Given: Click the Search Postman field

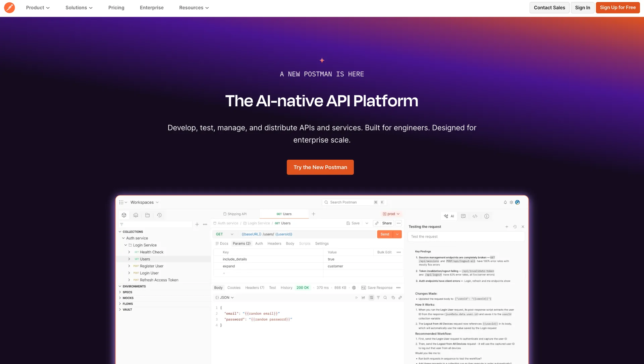Looking at the screenshot, I should 355,202.
